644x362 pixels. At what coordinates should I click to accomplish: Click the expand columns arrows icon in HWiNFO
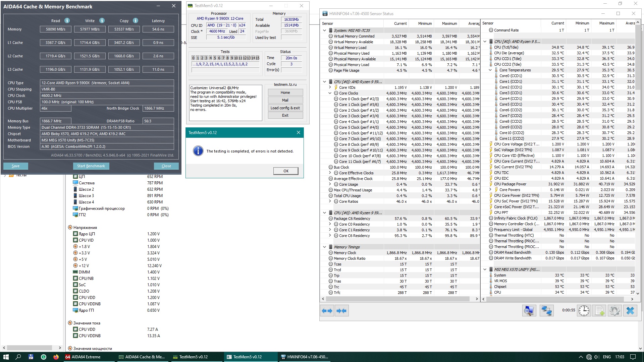(x=327, y=311)
